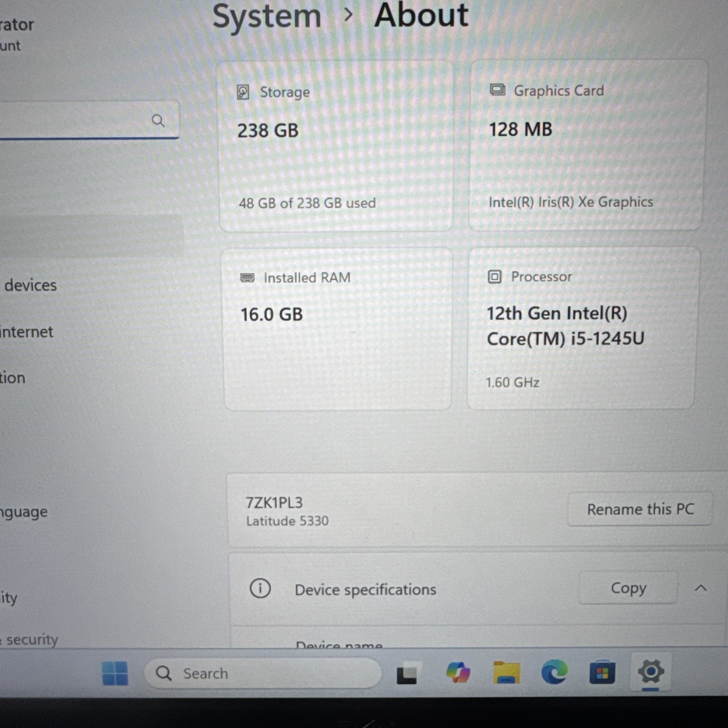Launch Microsoft Edge from the taskbar
The height and width of the screenshot is (728, 728).
point(555,672)
